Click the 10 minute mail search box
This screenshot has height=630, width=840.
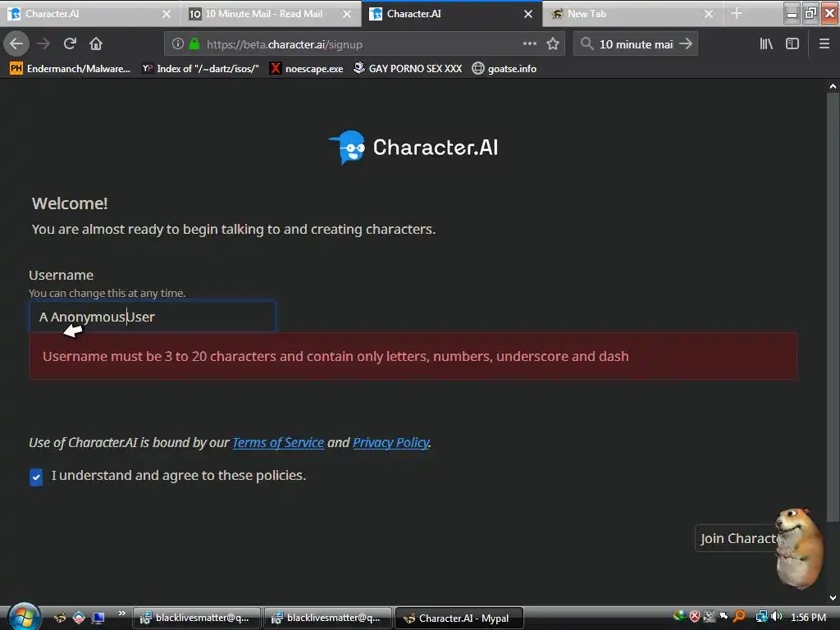pyautogui.click(x=636, y=44)
